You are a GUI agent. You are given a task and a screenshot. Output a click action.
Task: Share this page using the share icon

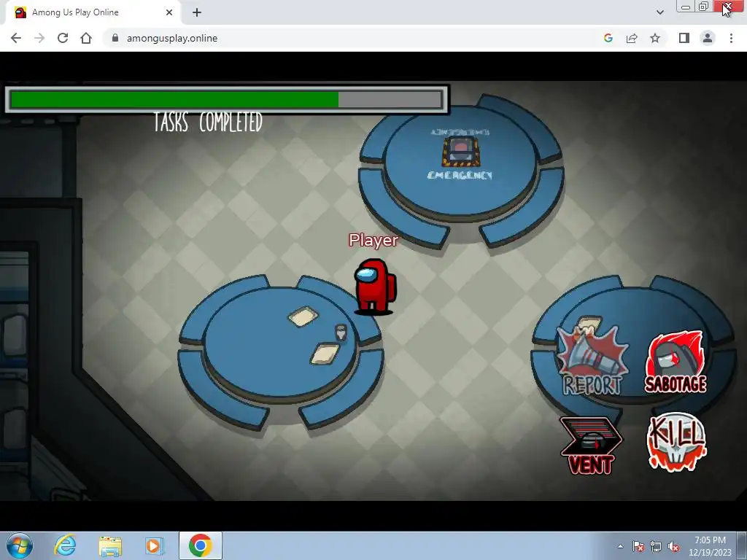click(x=632, y=38)
